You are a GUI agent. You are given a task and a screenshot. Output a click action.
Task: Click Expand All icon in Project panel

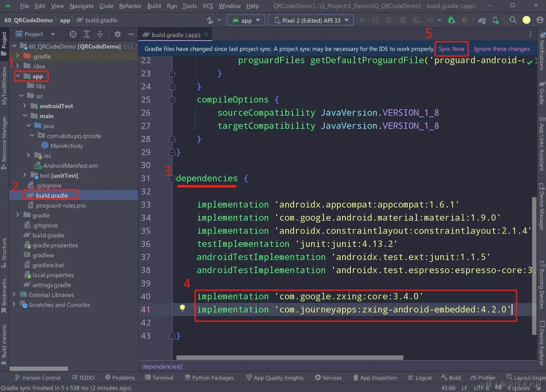(87, 34)
